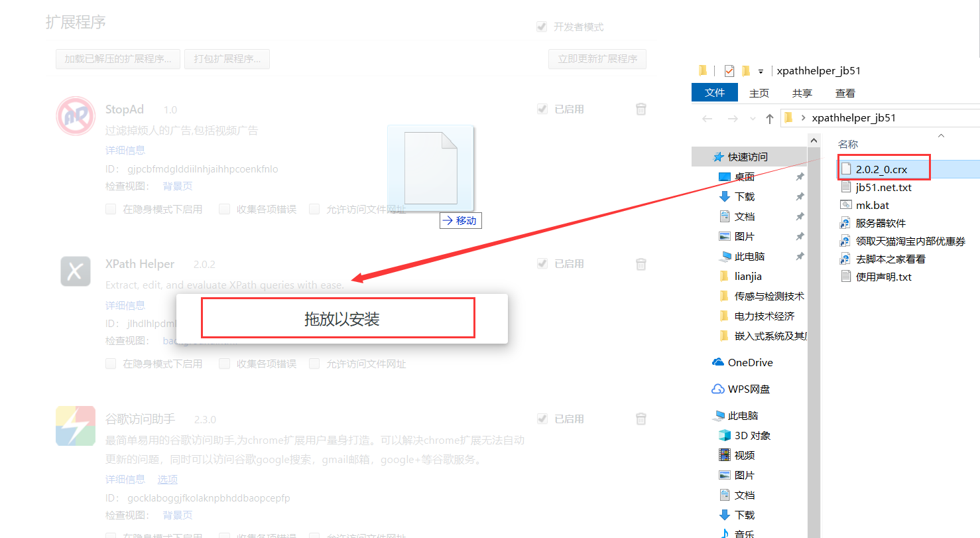Open XPath Helper 详细信息 link
Image resolution: width=980 pixels, height=538 pixels.
[x=125, y=305]
